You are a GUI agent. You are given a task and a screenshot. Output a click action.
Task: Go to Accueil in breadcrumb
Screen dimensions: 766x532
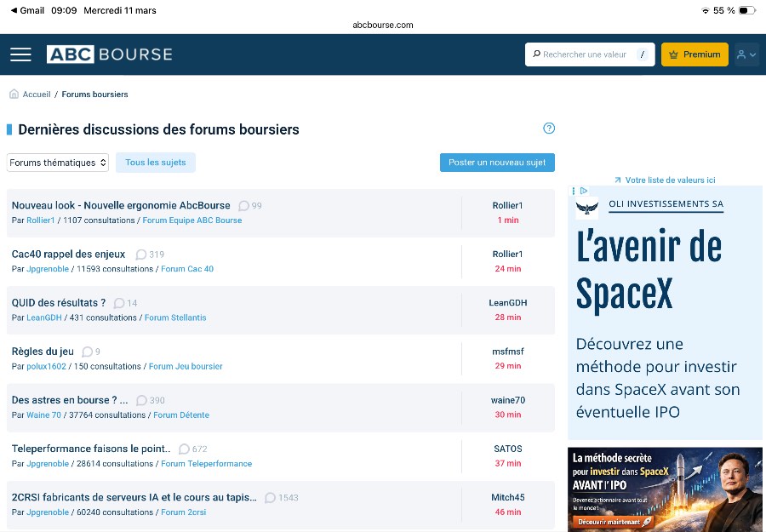pyautogui.click(x=37, y=94)
